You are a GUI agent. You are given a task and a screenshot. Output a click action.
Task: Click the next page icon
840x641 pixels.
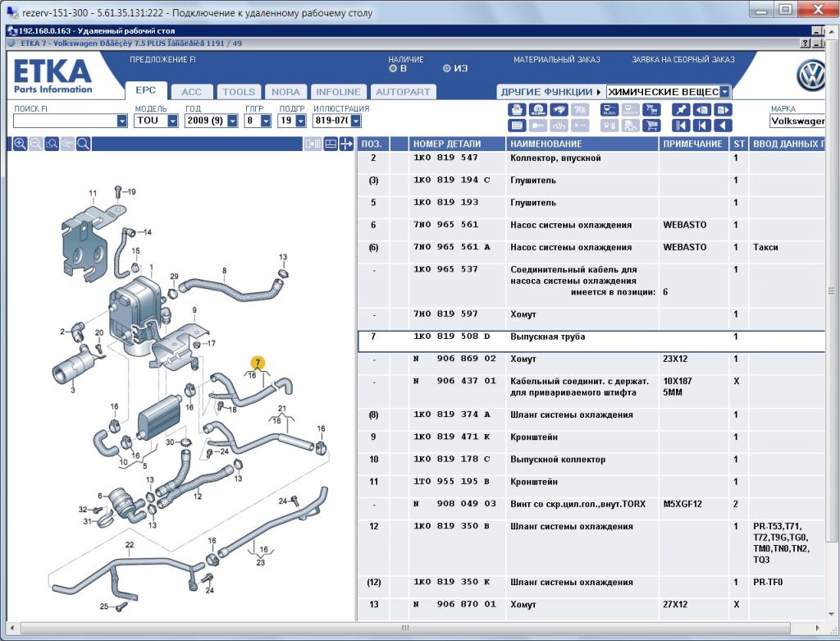click(x=724, y=110)
